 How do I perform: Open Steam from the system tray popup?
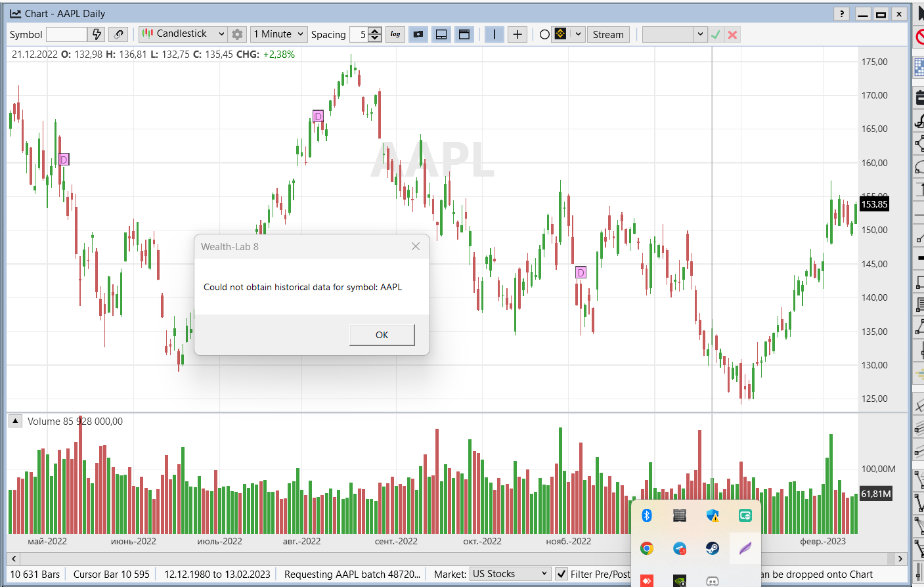click(x=712, y=548)
